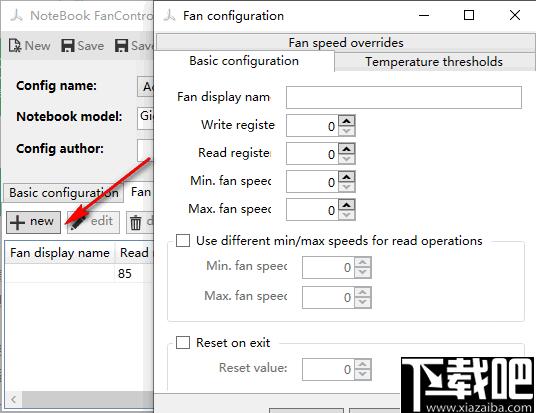The image size is (536, 413).
Task: Open the Fan speed overrides tab
Action: point(346,43)
